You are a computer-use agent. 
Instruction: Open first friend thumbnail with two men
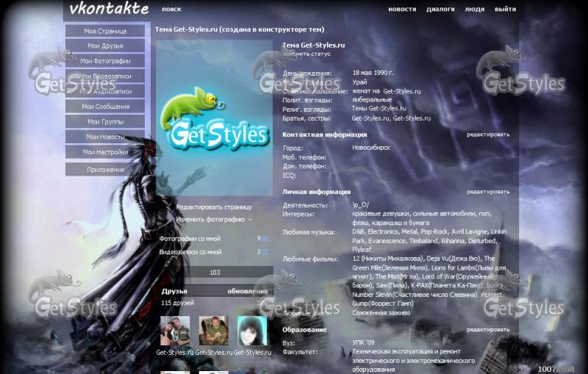click(175, 331)
